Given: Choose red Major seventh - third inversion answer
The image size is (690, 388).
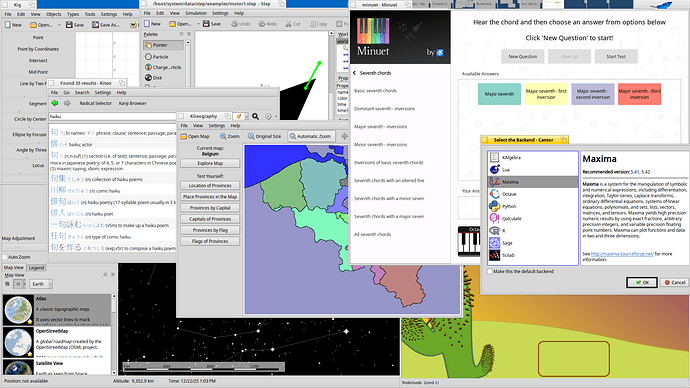Looking at the screenshot, I should click(x=639, y=94).
